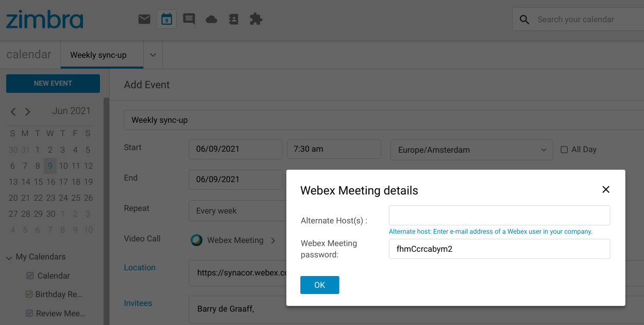The height and width of the screenshot is (325, 644).
Task: Click the Zimbra logo
Action: pyautogui.click(x=44, y=20)
